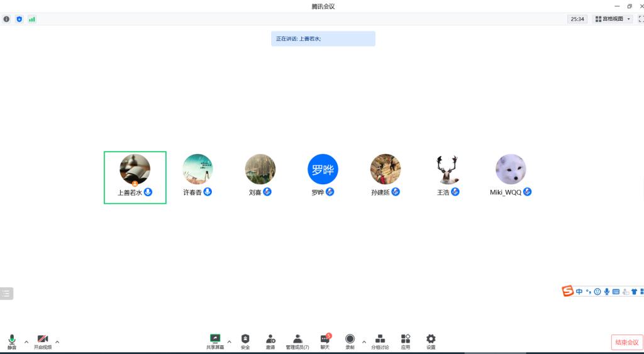Turn on the camera video

pos(43,341)
